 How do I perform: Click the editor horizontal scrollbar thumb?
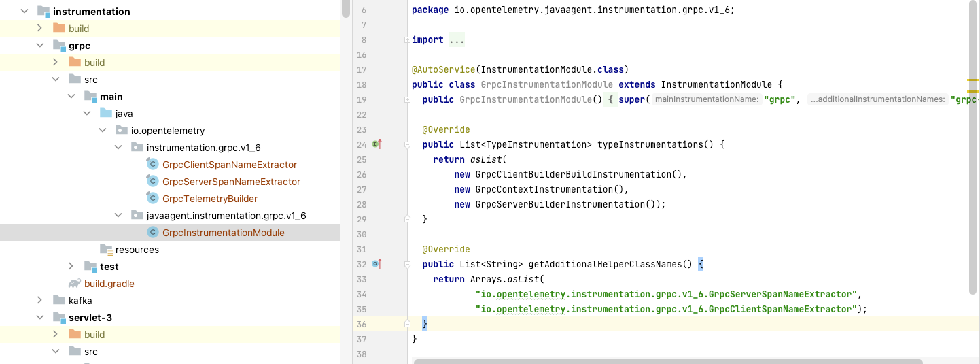(x=667, y=361)
